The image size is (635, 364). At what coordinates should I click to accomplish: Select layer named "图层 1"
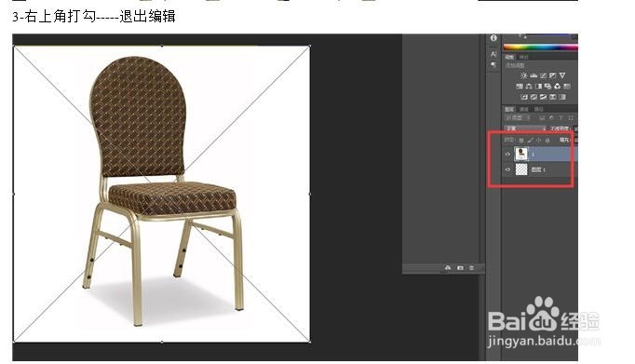[x=538, y=169]
